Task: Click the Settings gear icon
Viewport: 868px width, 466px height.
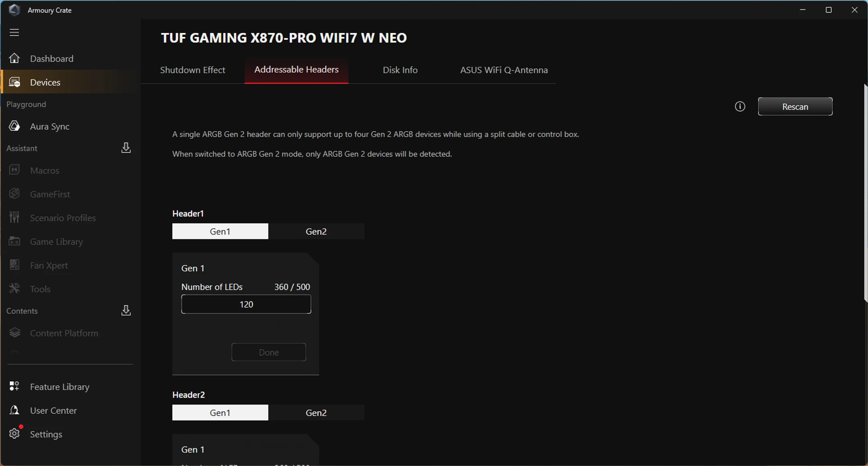Action: [14, 433]
